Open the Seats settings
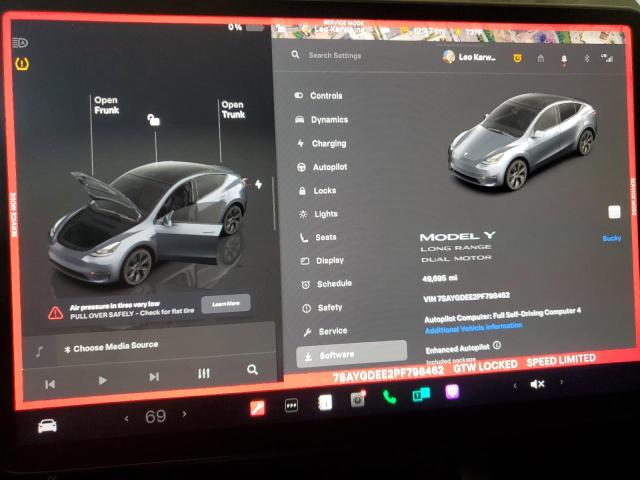Image resolution: width=640 pixels, height=480 pixels. coord(318,237)
